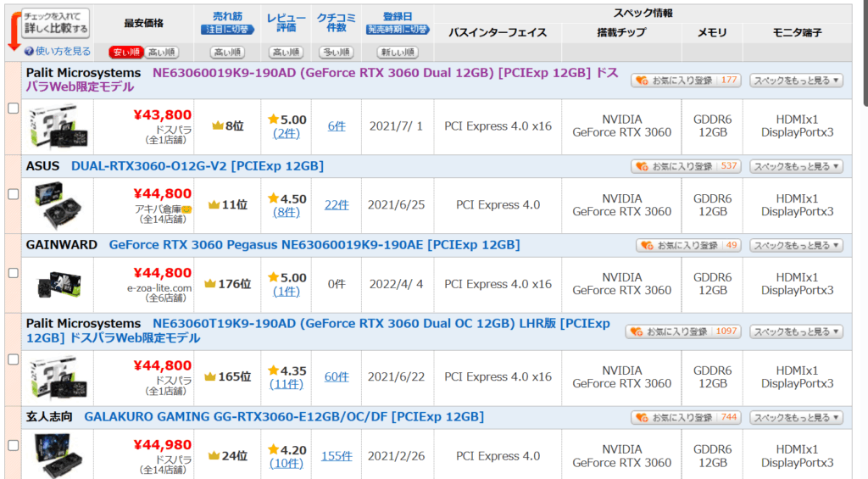The height and width of the screenshot is (479, 868).
Task: Expand スペックをもっと見る for GALAKURO GAMING
Action: tap(796, 417)
